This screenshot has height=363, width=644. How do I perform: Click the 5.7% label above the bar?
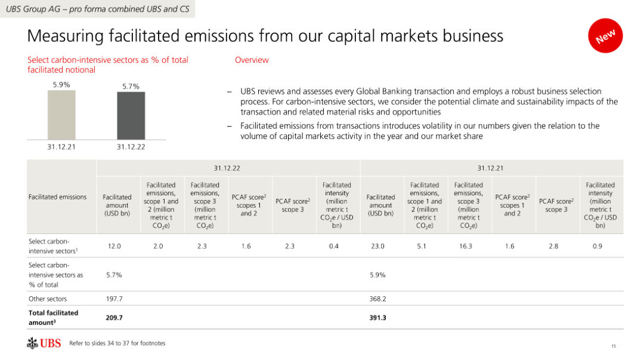[131, 87]
